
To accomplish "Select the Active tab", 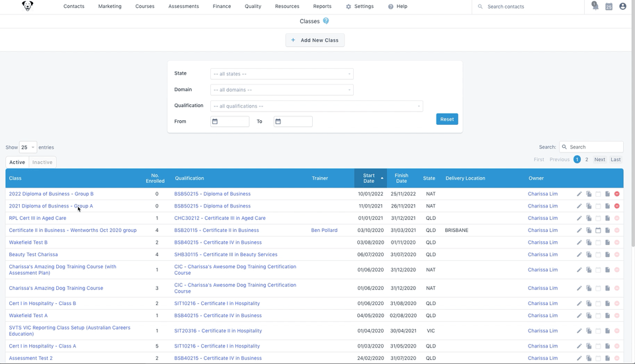I will click(x=17, y=163).
